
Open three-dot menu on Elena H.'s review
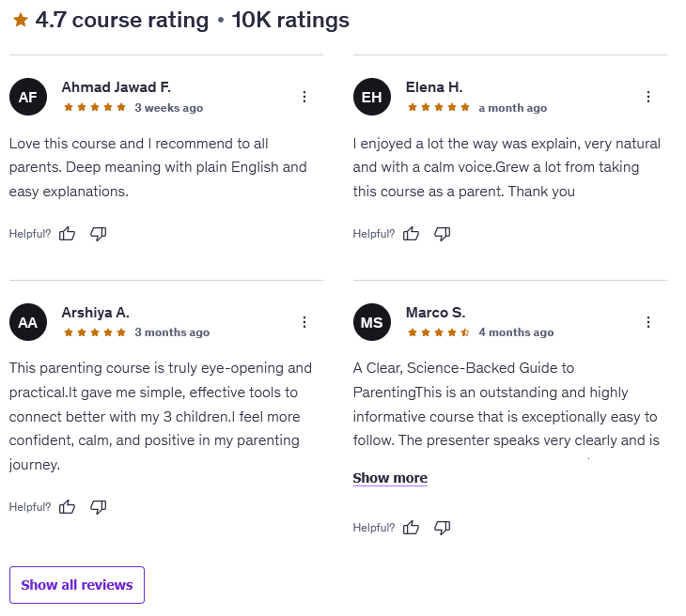(x=648, y=97)
